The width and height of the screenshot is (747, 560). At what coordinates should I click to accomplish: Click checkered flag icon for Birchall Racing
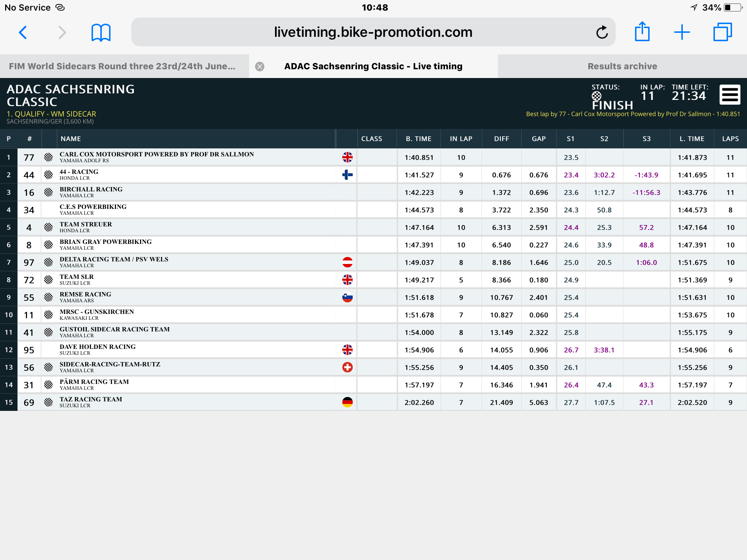49,192
